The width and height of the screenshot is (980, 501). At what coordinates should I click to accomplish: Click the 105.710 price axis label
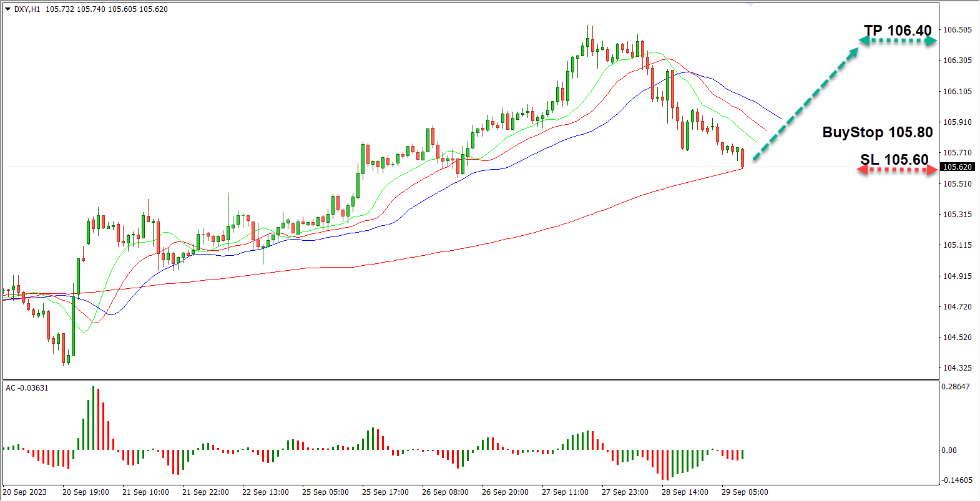point(957,153)
